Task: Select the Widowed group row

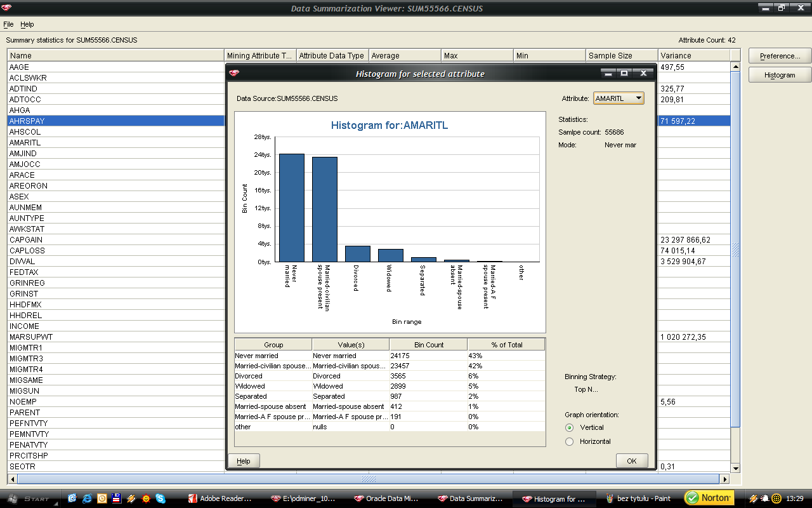Action: pyautogui.click(x=390, y=386)
